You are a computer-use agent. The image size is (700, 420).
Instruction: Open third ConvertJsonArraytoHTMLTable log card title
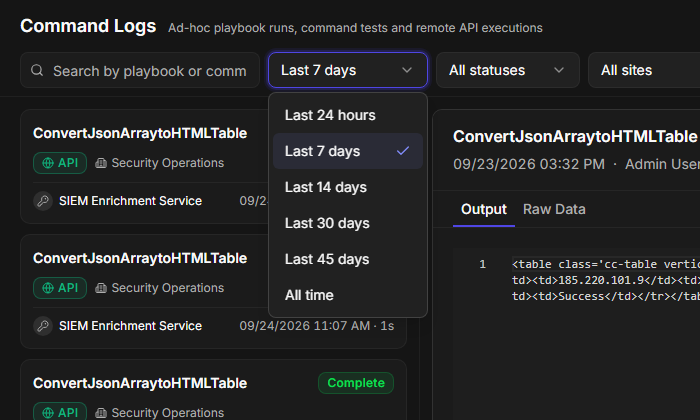pyautogui.click(x=140, y=383)
